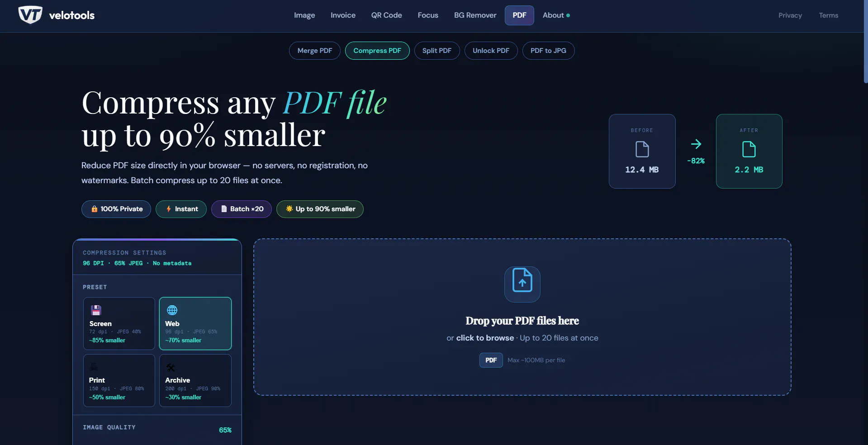Image resolution: width=868 pixels, height=445 pixels.
Task: Click the globe icon on Web preset
Action: click(x=172, y=310)
